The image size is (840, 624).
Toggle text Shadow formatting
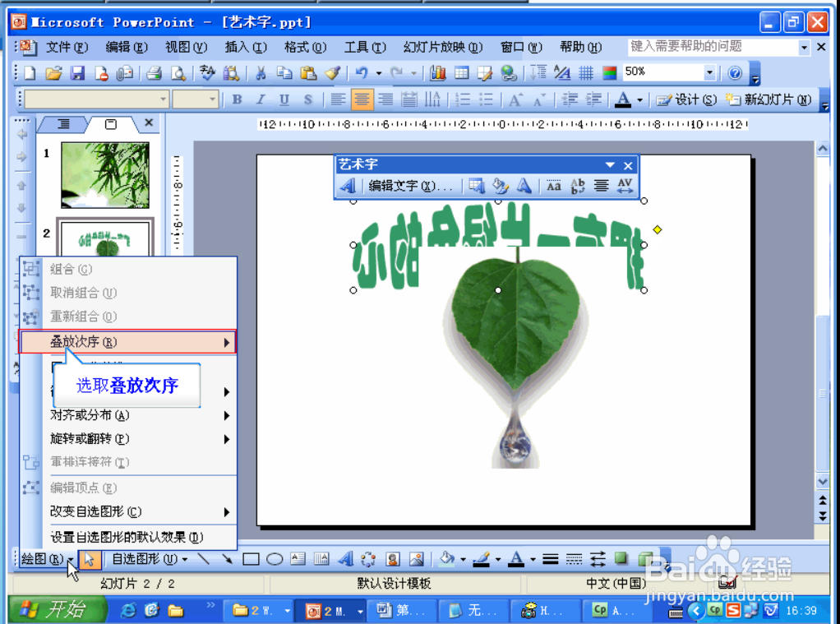tap(308, 99)
